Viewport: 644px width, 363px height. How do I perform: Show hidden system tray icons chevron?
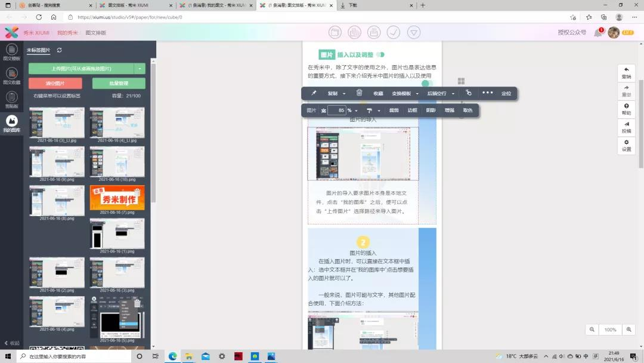pos(546,356)
